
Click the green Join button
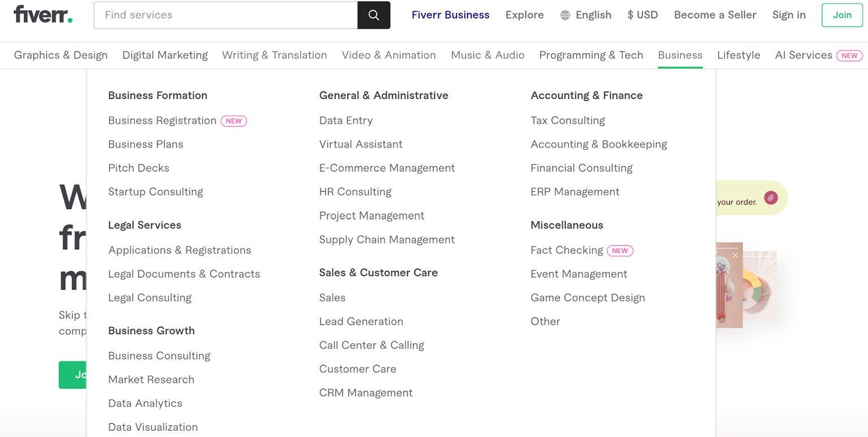coord(841,15)
